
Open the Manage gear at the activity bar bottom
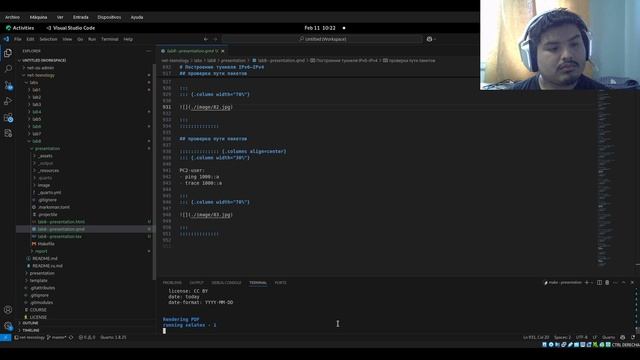click(8, 326)
